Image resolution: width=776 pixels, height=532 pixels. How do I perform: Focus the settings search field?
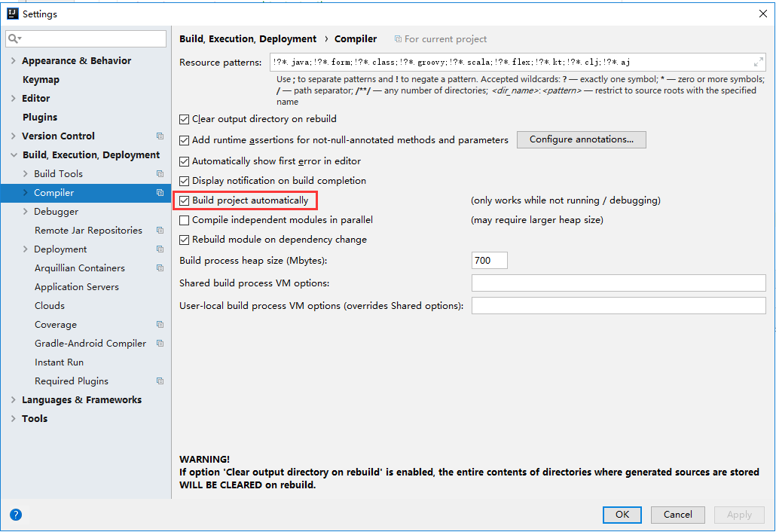tap(86, 38)
